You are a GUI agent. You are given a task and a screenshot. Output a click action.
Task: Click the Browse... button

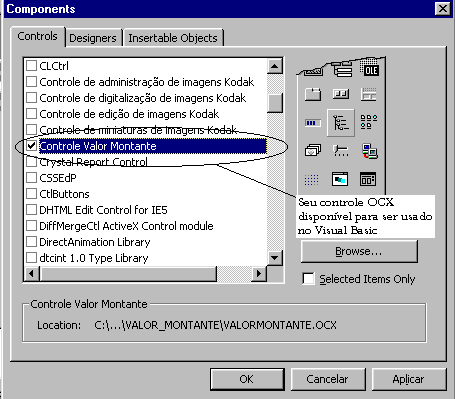tap(359, 251)
